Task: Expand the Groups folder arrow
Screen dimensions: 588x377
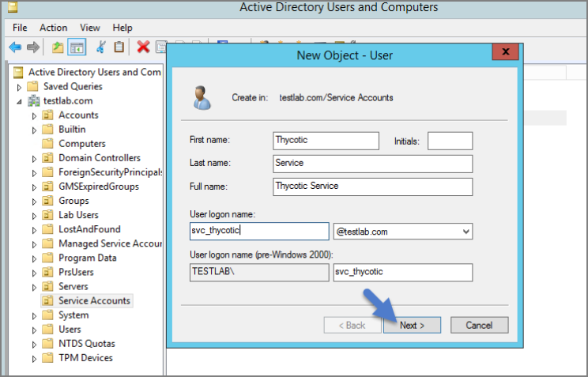Action: tap(34, 202)
